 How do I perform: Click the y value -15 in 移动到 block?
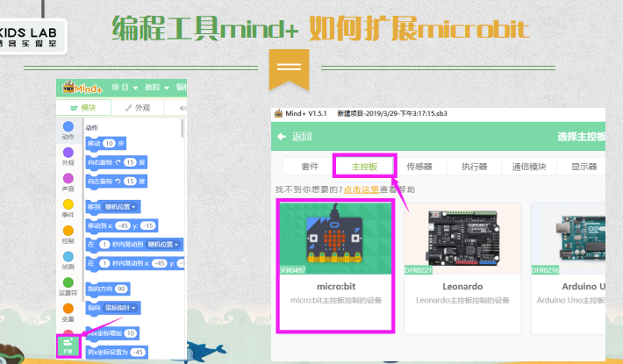coord(147,226)
